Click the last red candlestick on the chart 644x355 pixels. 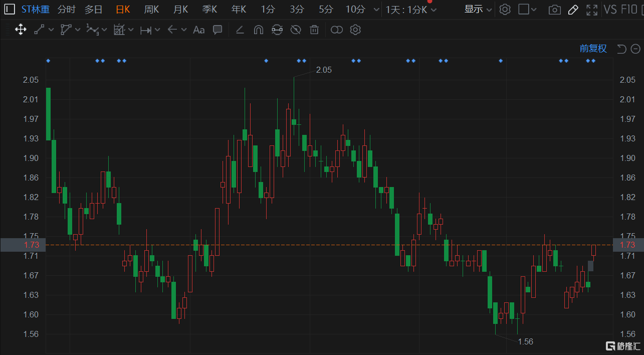(593, 250)
